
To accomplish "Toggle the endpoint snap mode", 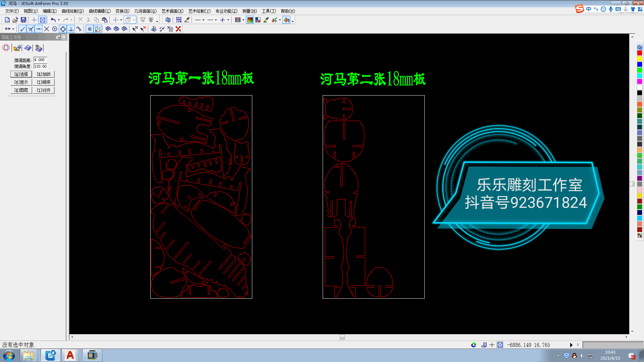I will (x=22, y=29).
